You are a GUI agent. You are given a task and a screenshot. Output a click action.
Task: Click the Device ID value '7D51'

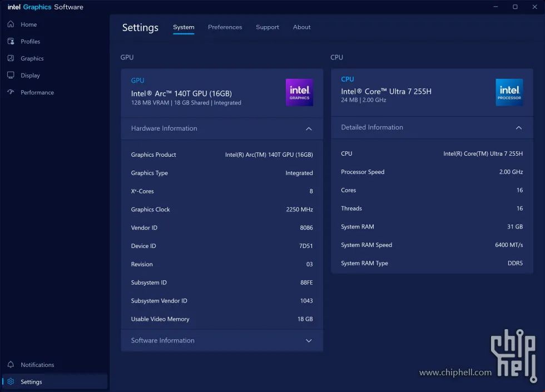[x=306, y=246]
